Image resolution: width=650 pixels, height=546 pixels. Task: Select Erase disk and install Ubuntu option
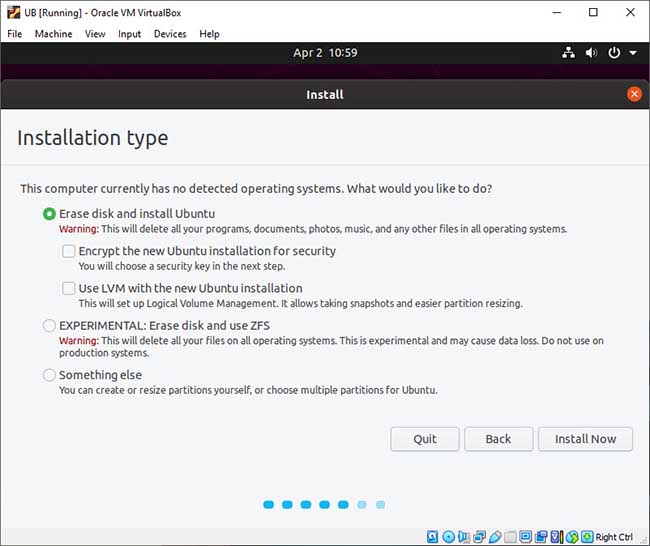click(49, 214)
